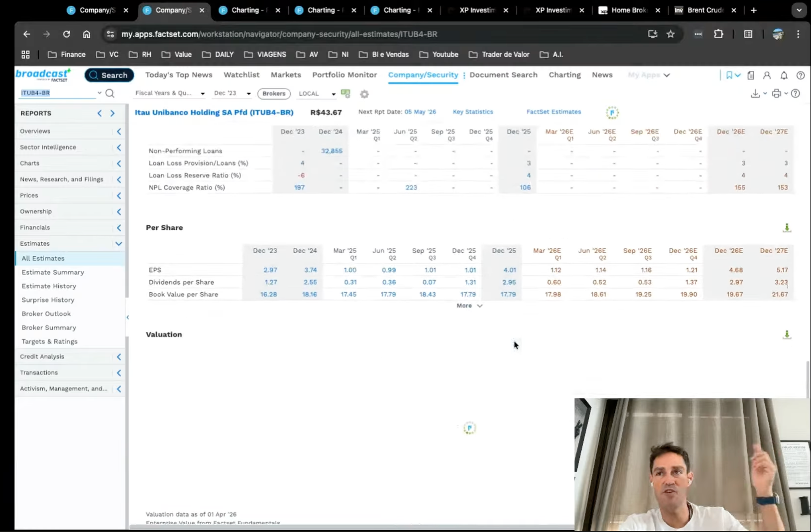811x532 pixels.
Task: Go to the next report with the right arrow
Action: pos(112,114)
